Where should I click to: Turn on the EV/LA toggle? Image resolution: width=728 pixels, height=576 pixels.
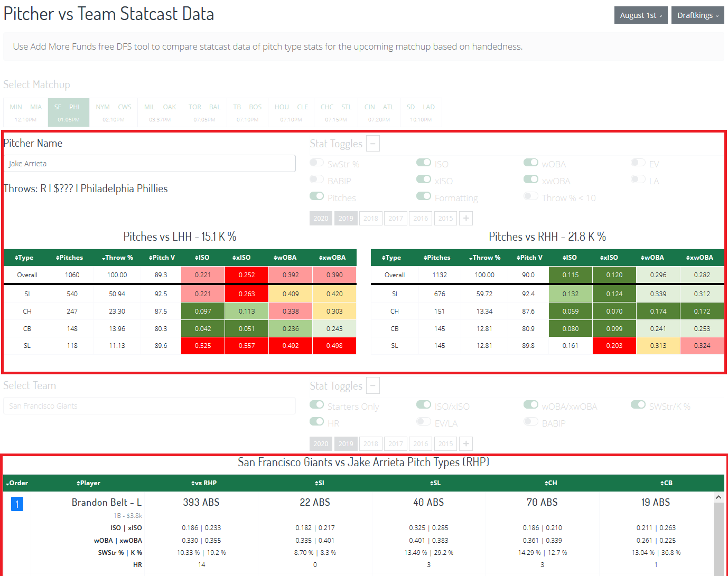point(424,421)
